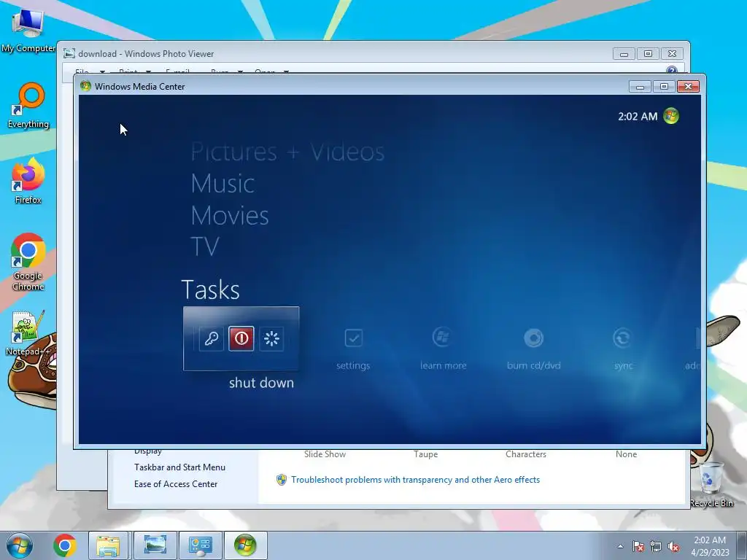Select Music in the Media Center menu

(x=222, y=184)
